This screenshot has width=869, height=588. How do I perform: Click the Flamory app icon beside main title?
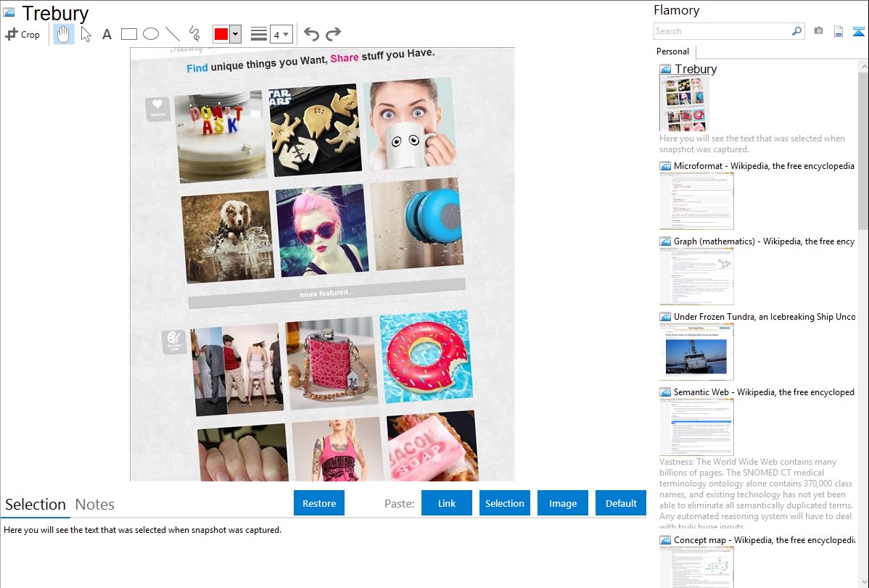click(x=9, y=12)
